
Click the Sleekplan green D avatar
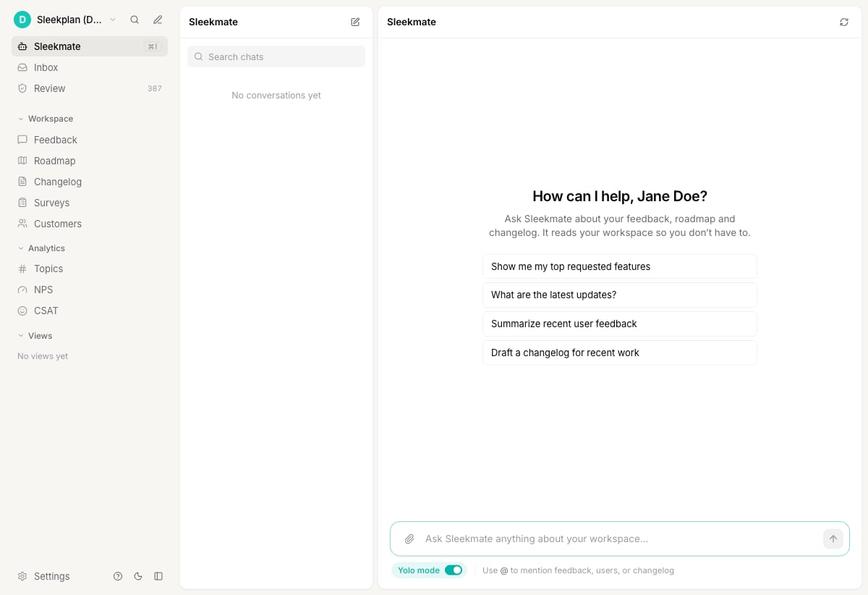(x=22, y=20)
